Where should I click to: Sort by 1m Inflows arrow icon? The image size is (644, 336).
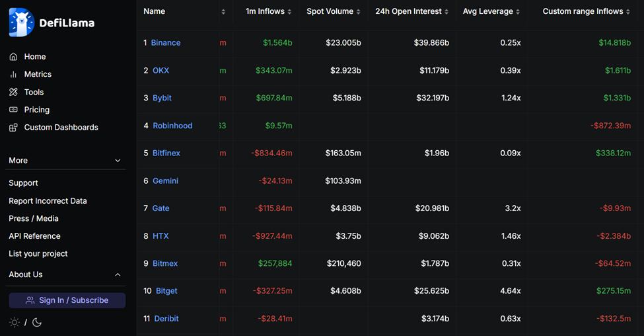[289, 12]
